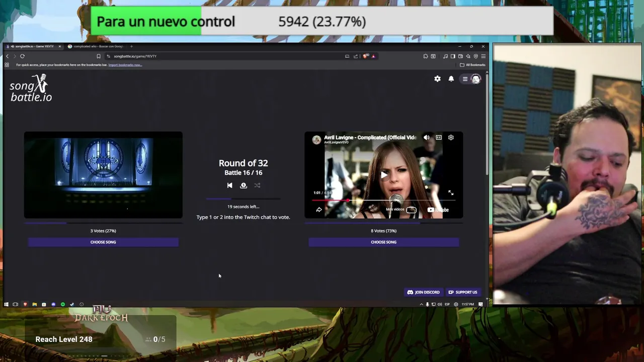Open browser extensions puzzle icon

[x=426, y=56]
